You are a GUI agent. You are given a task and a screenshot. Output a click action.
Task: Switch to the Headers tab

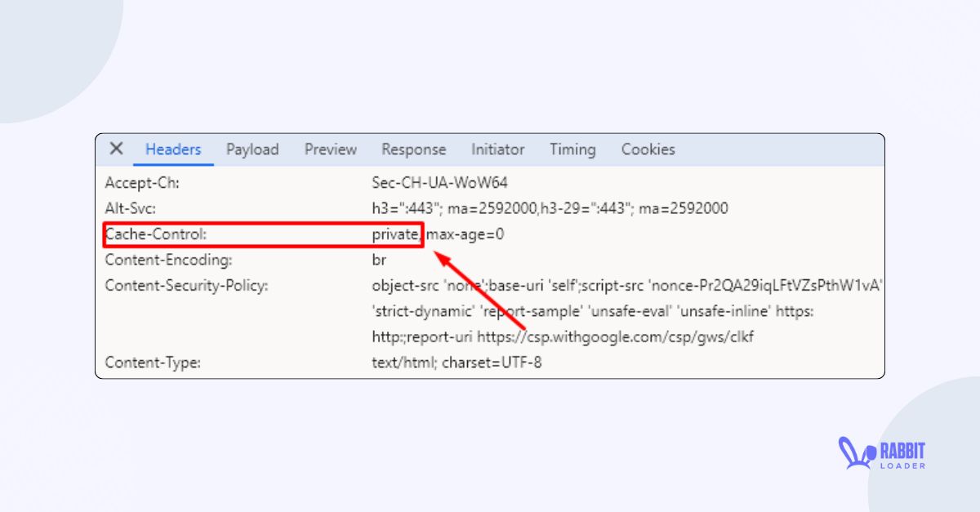172,149
